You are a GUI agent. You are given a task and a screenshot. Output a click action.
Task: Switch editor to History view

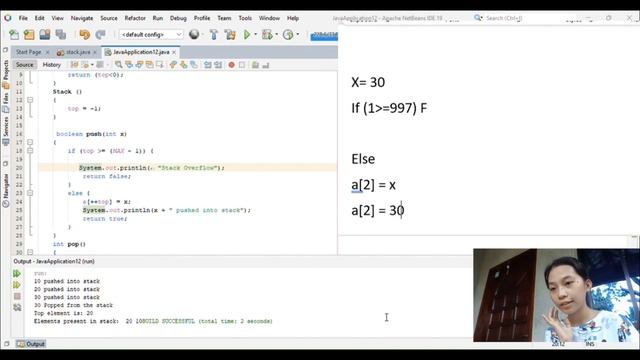point(51,65)
